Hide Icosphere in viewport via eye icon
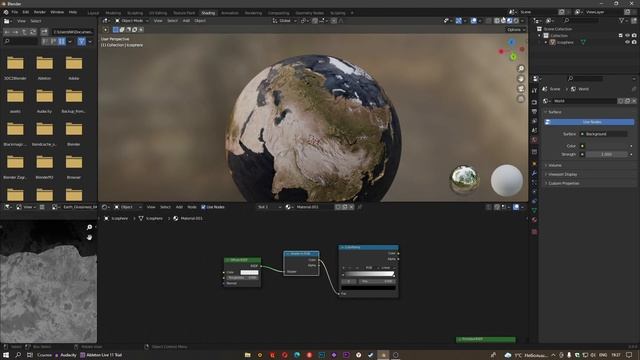This screenshot has width=640, height=360. click(627, 42)
